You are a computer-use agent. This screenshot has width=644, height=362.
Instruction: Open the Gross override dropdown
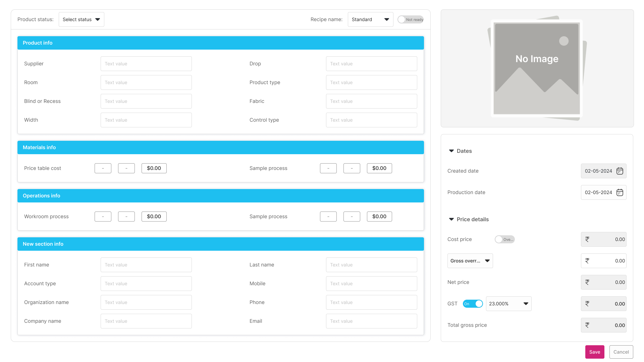coord(470,261)
